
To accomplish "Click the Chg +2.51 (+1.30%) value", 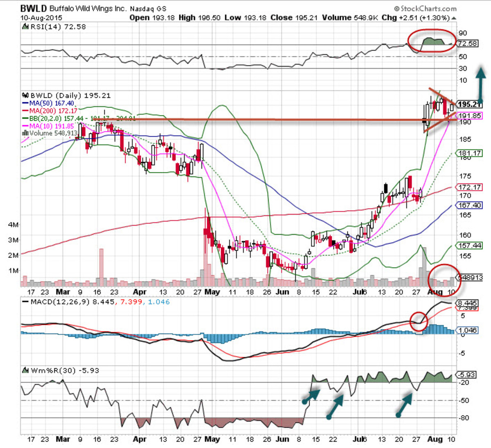I will [x=415, y=18].
